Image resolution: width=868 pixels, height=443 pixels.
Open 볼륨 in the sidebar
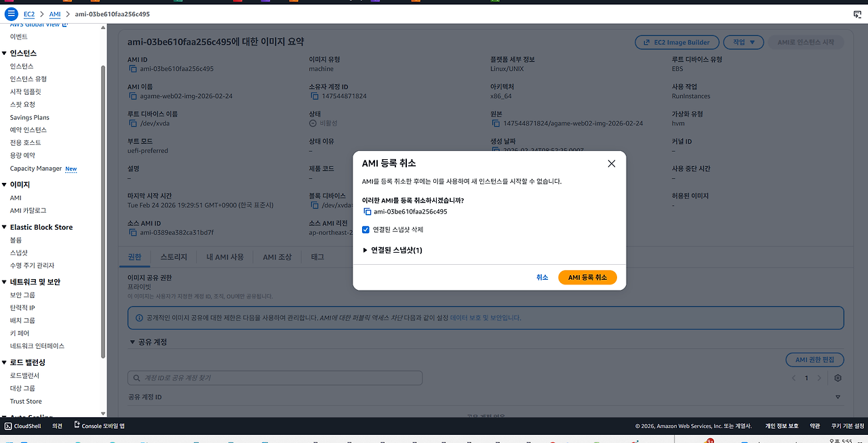(x=16, y=240)
